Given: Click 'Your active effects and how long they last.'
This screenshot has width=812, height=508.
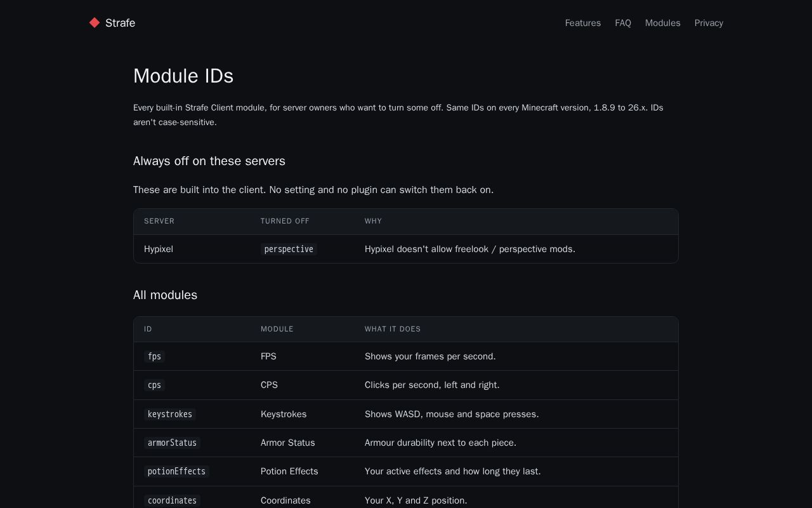Looking at the screenshot, I should click(x=453, y=471).
